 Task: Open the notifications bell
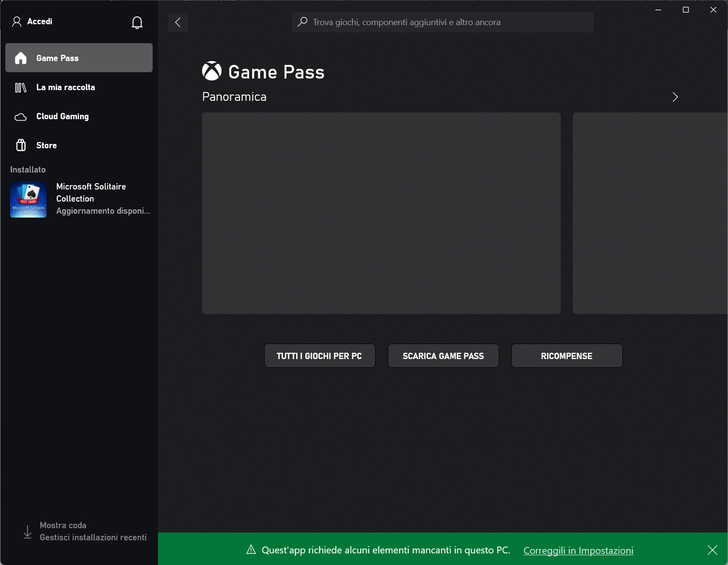coord(137,22)
